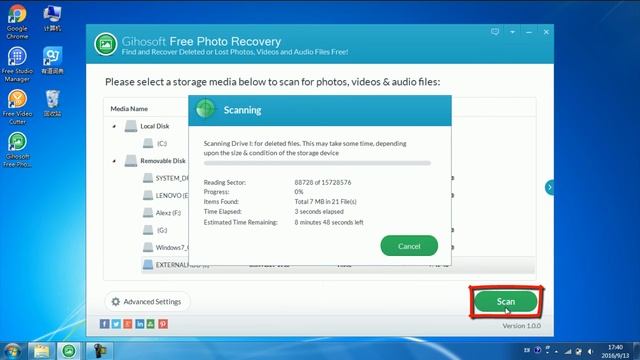Collapse the Local Disk tree node
Viewport: 640px width, 360px height.
tap(114, 127)
